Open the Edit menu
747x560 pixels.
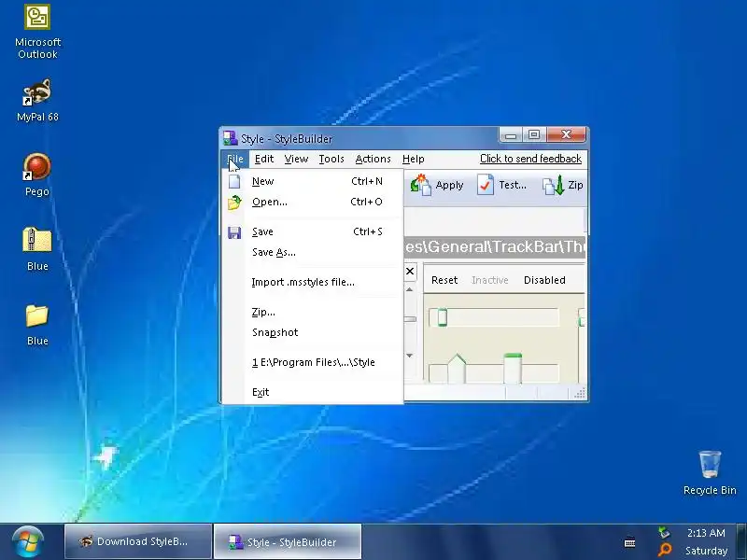(264, 159)
